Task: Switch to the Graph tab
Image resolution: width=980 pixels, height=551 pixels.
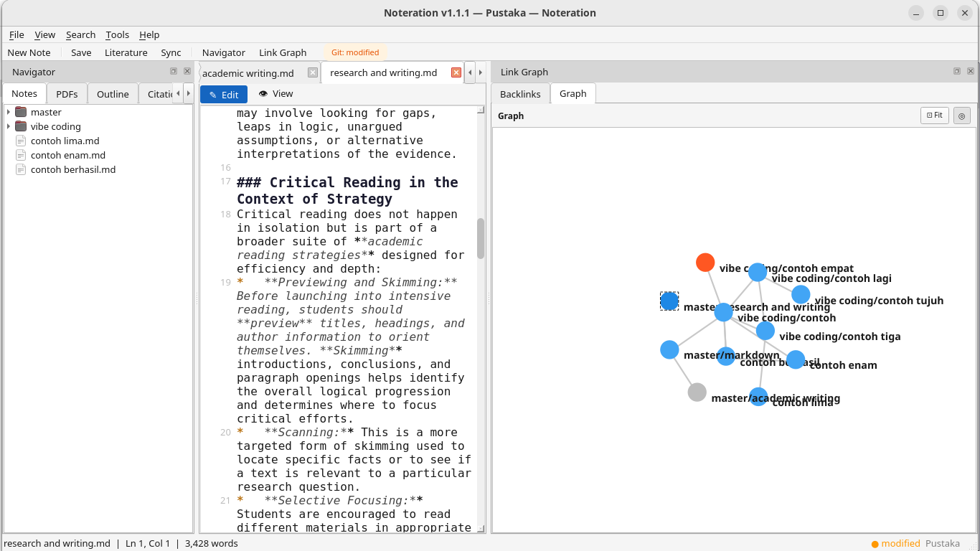Action: [573, 93]
